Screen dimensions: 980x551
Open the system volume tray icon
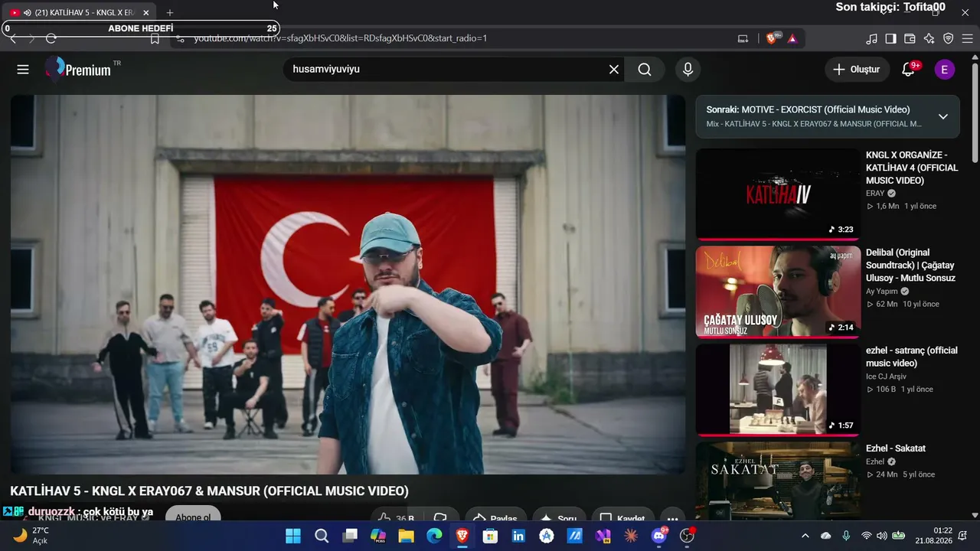(x=881, y=536)
